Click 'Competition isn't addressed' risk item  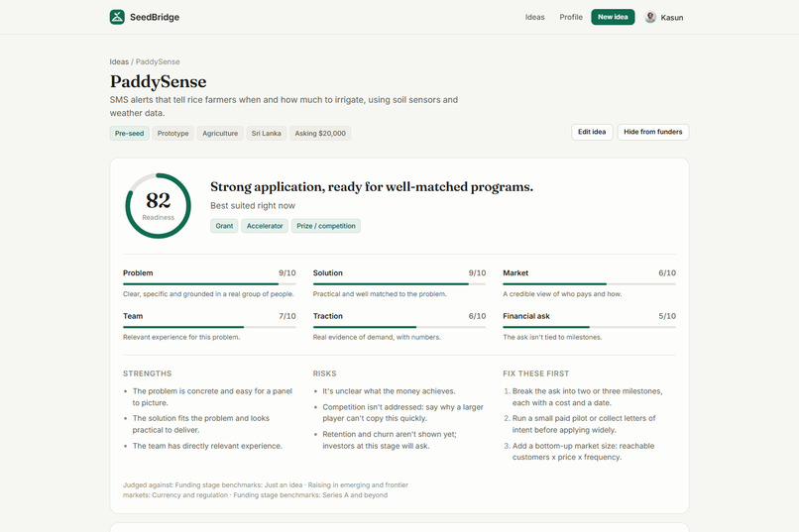coord(403,413)
